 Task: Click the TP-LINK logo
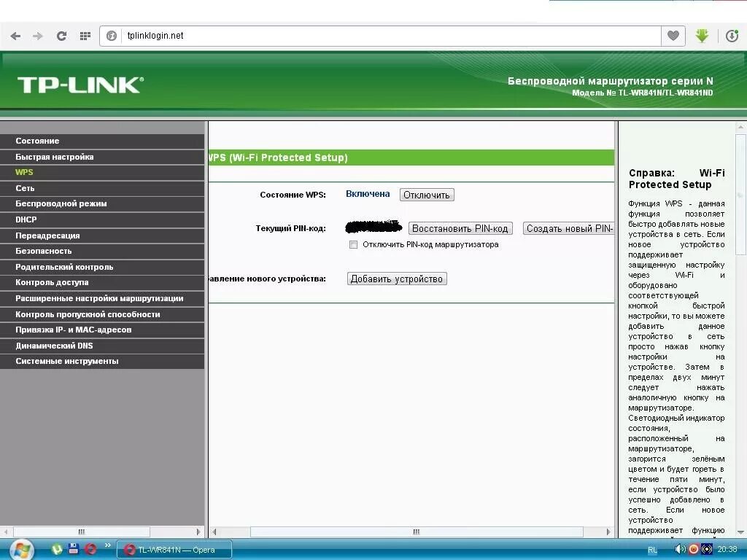pyautogui.click(x=80, y=85)
